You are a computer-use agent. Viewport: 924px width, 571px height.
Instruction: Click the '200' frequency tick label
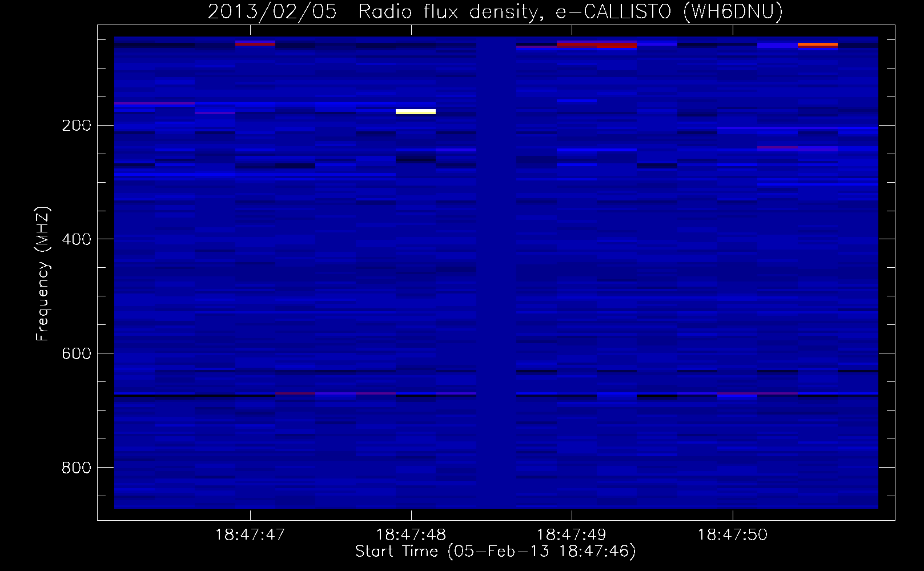coord(77,126)
